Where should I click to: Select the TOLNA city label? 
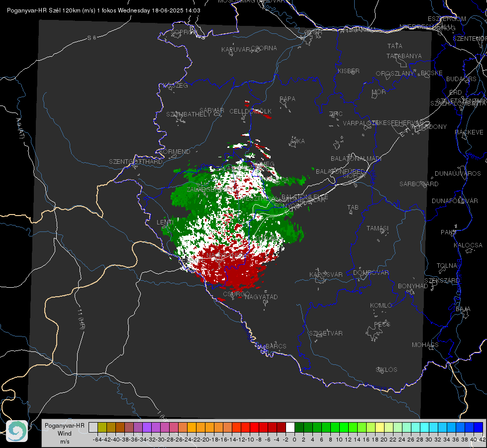[447, 265]
